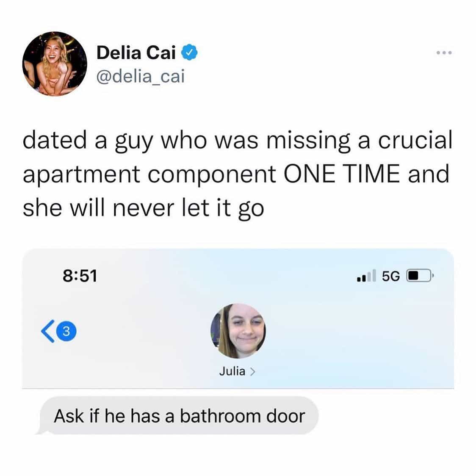Image resolution: width=476 pixels, height=476 pixels.
Task: Click the 5G network indicator
Action: [x=391, y=276]
